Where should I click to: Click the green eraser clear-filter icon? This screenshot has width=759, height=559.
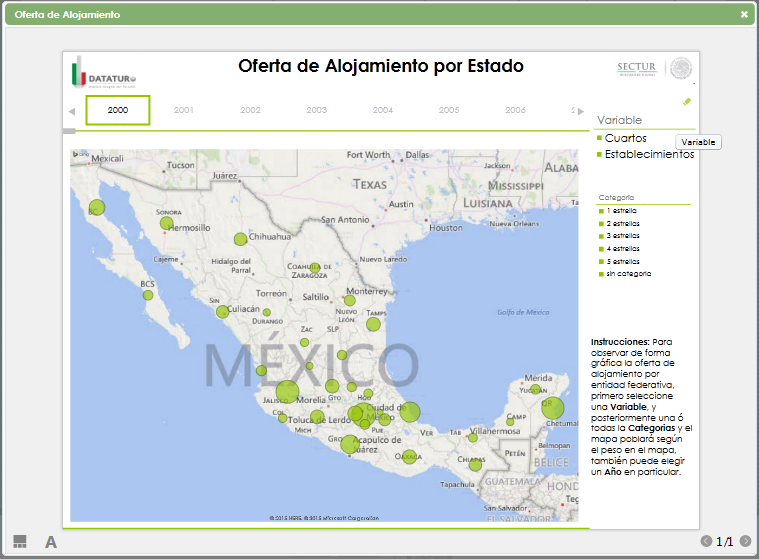(x=687, y=102)
